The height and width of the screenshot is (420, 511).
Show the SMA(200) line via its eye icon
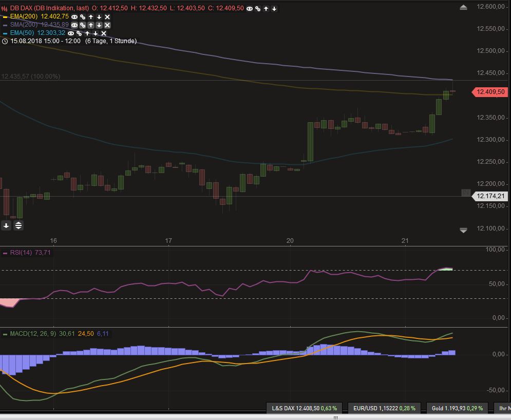click(74, 25)
